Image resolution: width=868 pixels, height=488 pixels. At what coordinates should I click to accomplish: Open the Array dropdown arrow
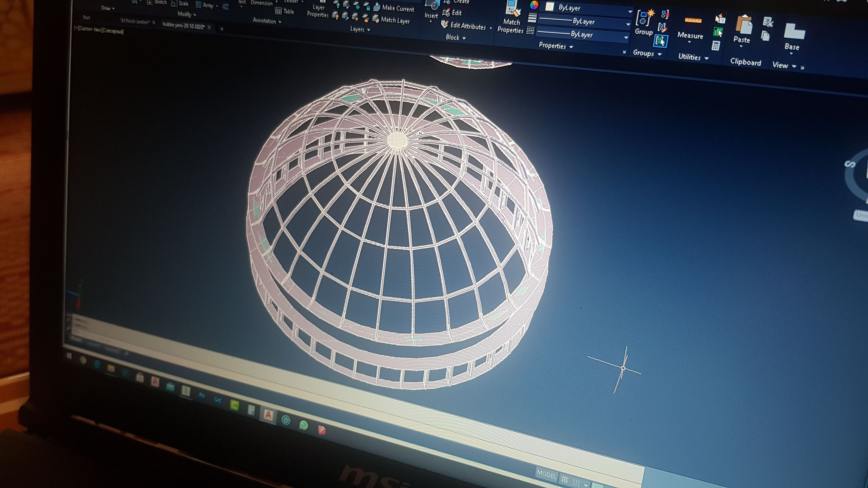[x=217, y=6]
